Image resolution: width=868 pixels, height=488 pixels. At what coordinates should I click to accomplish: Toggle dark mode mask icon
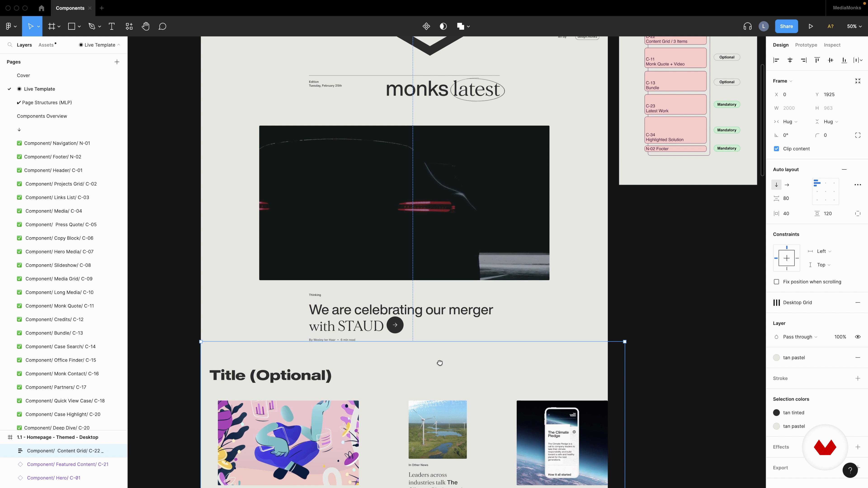tap(443, 26)
